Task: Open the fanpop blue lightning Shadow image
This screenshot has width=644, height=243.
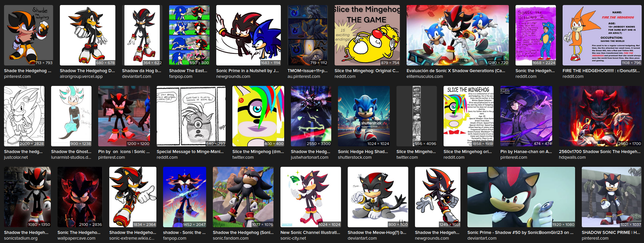Action: coord(185,197)
